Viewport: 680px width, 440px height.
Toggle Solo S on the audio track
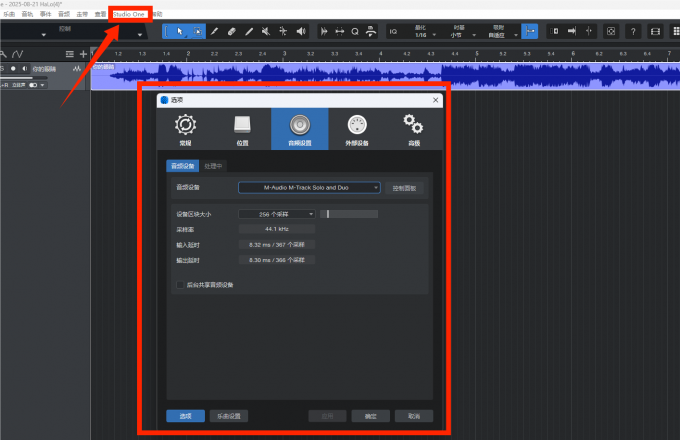click(3, 68)
